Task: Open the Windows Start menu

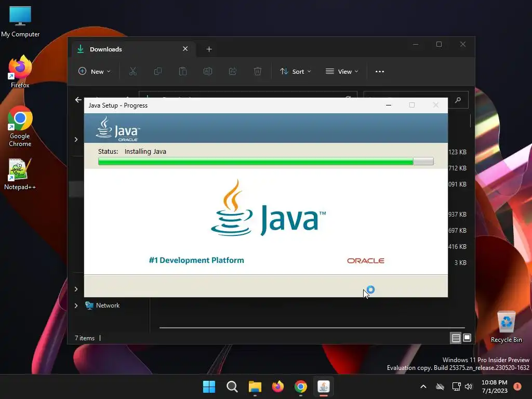Action: coord(209,387)
